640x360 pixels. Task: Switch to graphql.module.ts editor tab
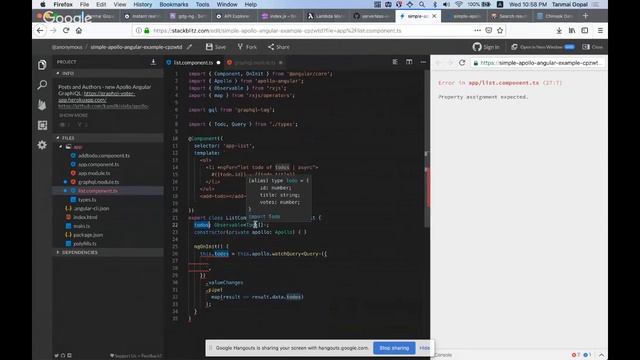254,62
